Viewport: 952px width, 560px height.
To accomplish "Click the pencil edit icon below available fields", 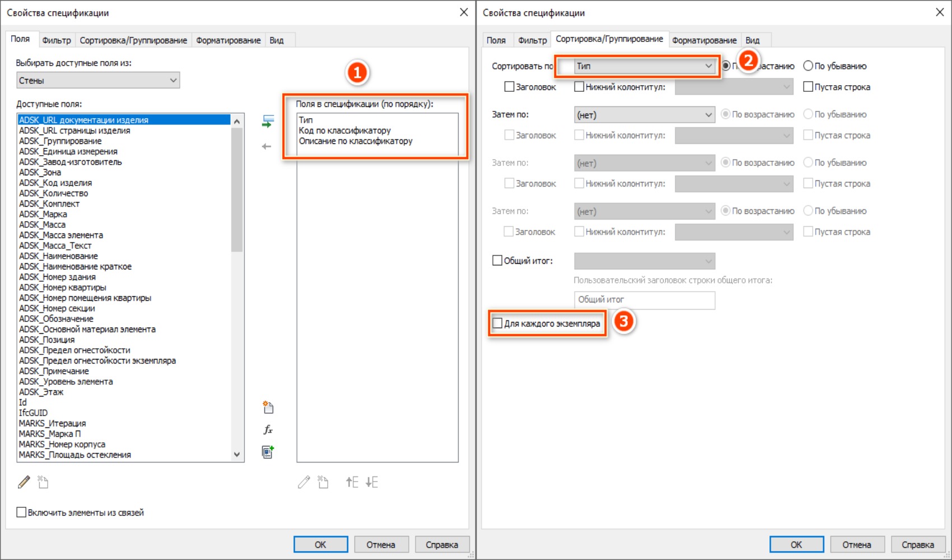I will click(24, 482).
